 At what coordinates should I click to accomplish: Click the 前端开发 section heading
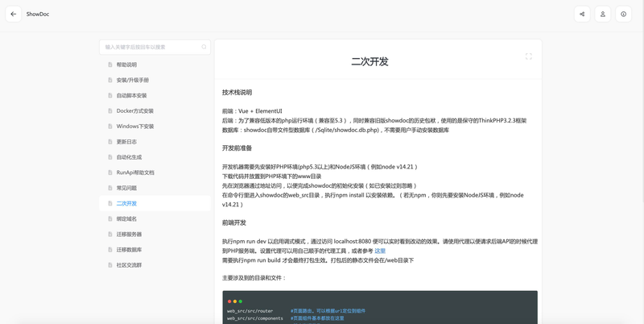tap(234, 223)
